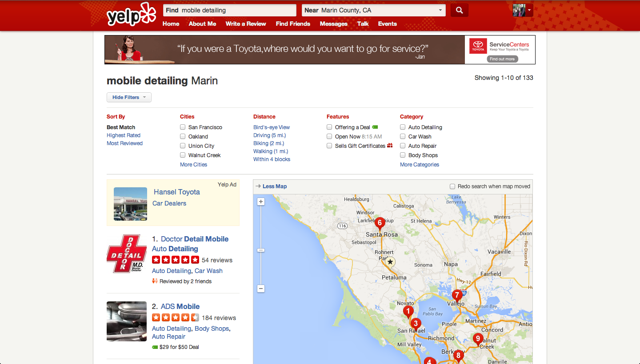The height and width of the screenshot is (364, 640).
Task: Open the Messages menu item
Action: [x=333, y=24]
